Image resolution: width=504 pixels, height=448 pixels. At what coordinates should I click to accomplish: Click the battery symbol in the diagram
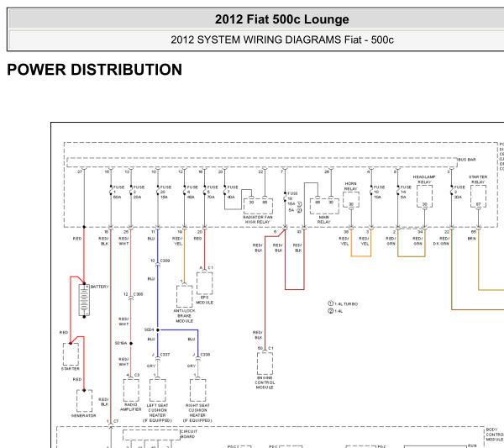coord(84,300)
